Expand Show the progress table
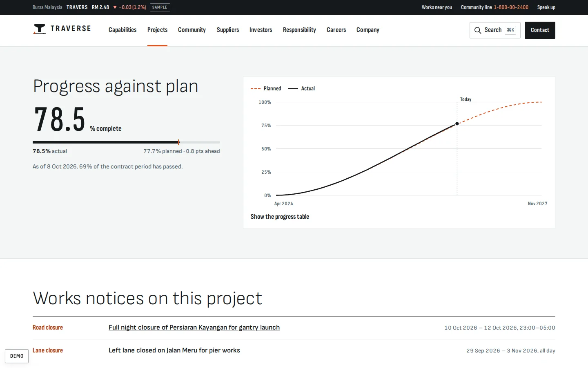 click(280, 217)
